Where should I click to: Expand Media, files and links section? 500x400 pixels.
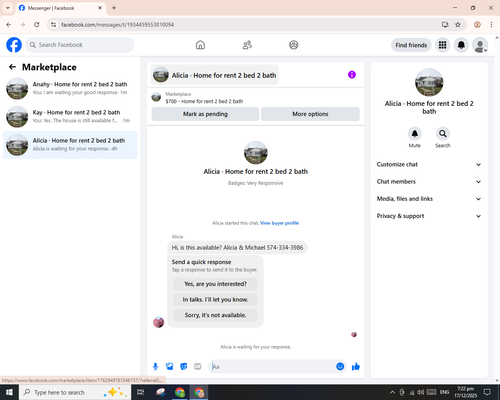pyautogui.click(x=429, y=199)
